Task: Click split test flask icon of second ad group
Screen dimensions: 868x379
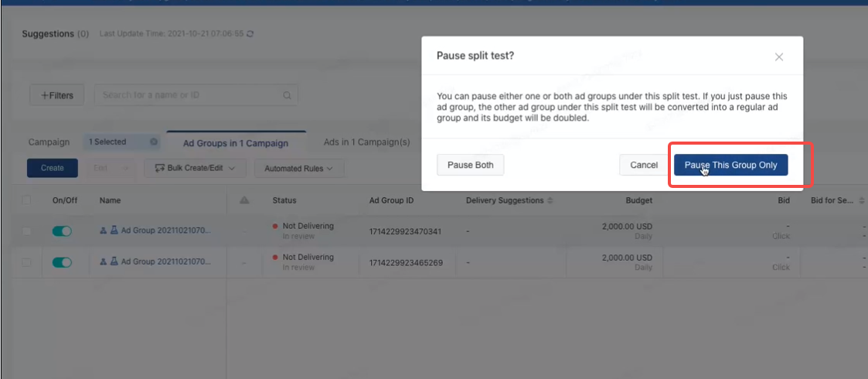Action: [x=114, y=262]
